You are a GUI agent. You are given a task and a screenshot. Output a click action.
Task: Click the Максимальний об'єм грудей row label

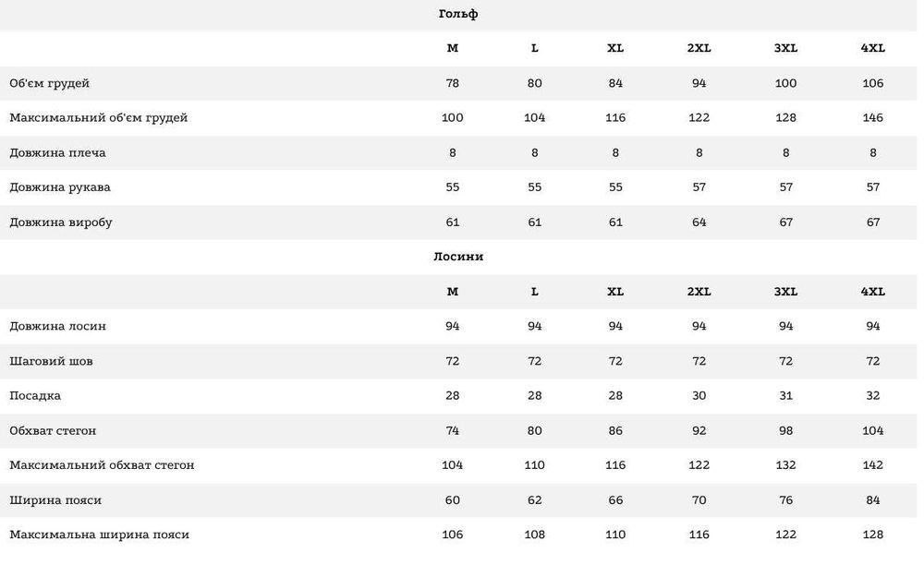(x=99, y=118)
